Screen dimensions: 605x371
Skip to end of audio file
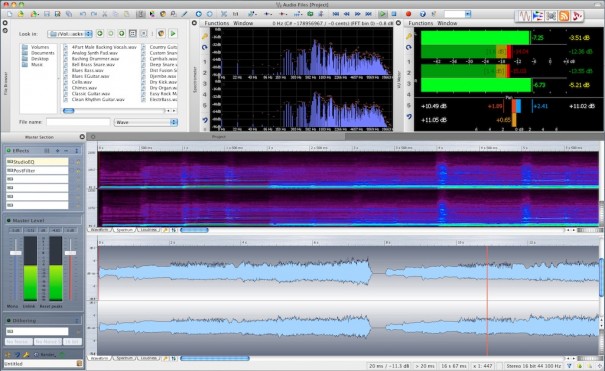point(368,14)
